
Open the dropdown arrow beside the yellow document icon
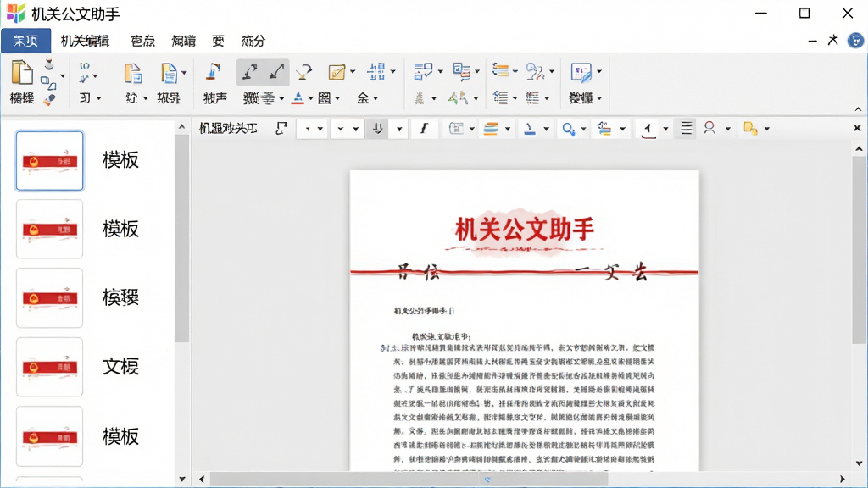766,129
